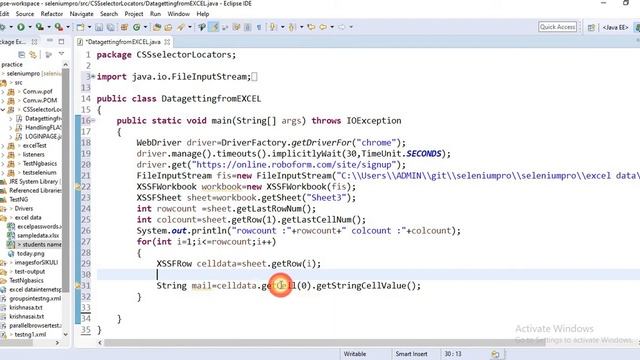Open the Help menu

203,14
